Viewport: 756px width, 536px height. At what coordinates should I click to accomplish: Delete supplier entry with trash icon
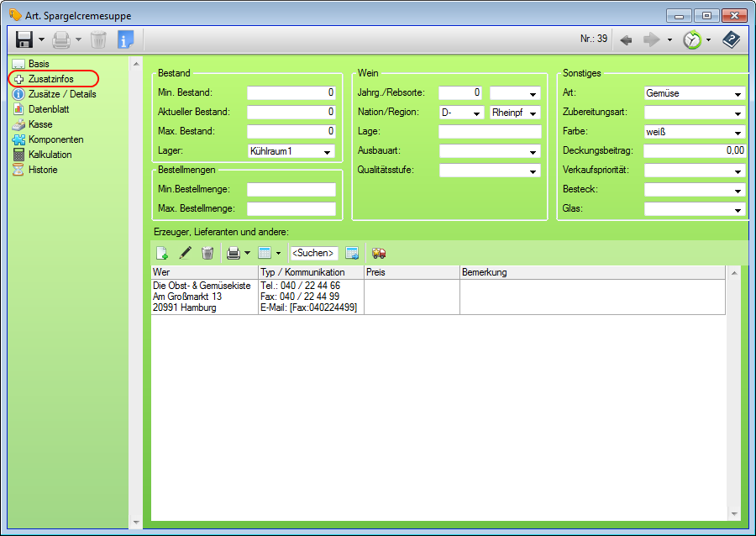pos(207,253)
